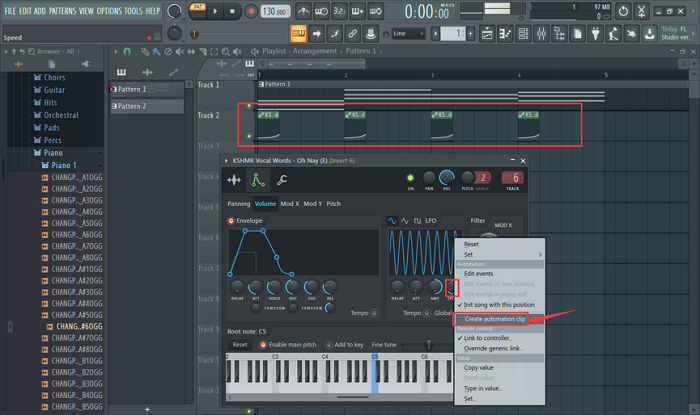
Task: Open the mixer window icon
Action: coord(541,33)
